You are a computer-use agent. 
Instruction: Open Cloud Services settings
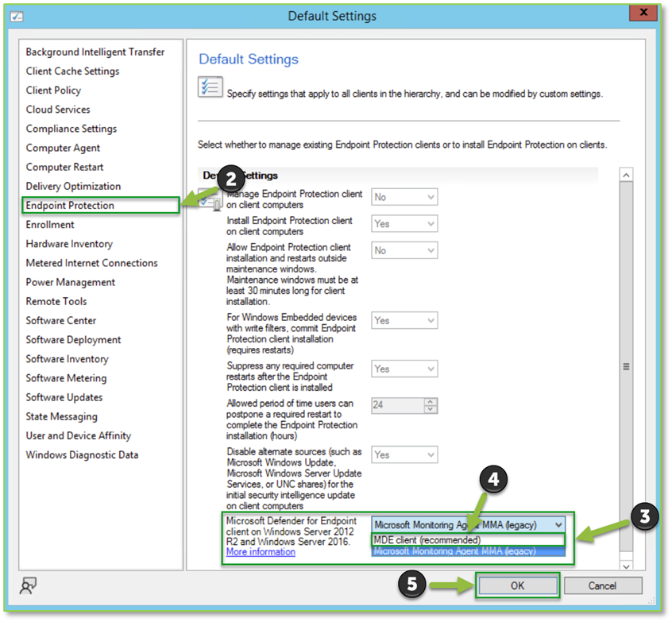coord(57,110)
